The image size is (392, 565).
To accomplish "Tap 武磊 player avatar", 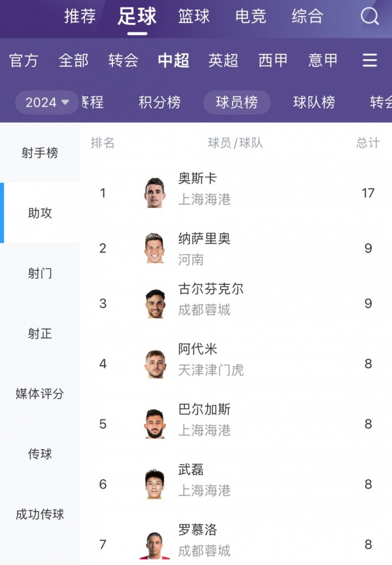I will (155, 484).
